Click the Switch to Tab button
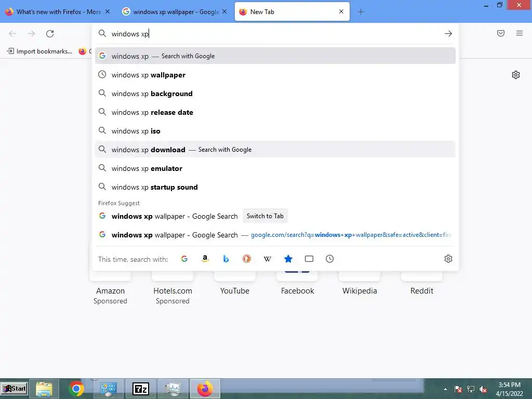Viewport: 532px width, 399px height. pos(265,216)
